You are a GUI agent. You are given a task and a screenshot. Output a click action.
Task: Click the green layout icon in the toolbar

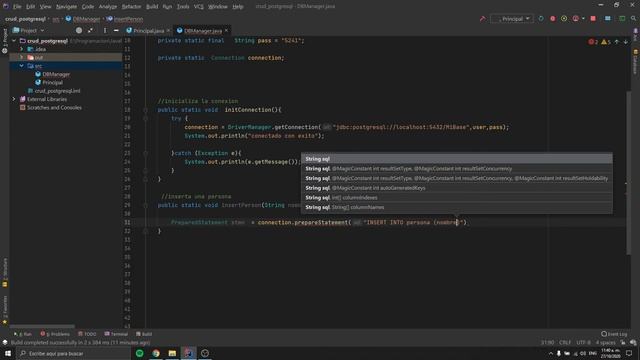tap(622, 19)
